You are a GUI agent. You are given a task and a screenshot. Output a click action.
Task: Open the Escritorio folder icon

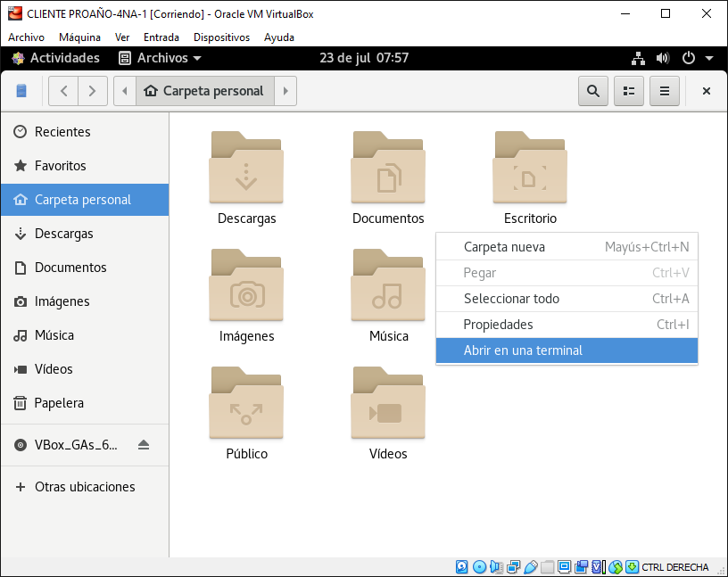(530, 168)
